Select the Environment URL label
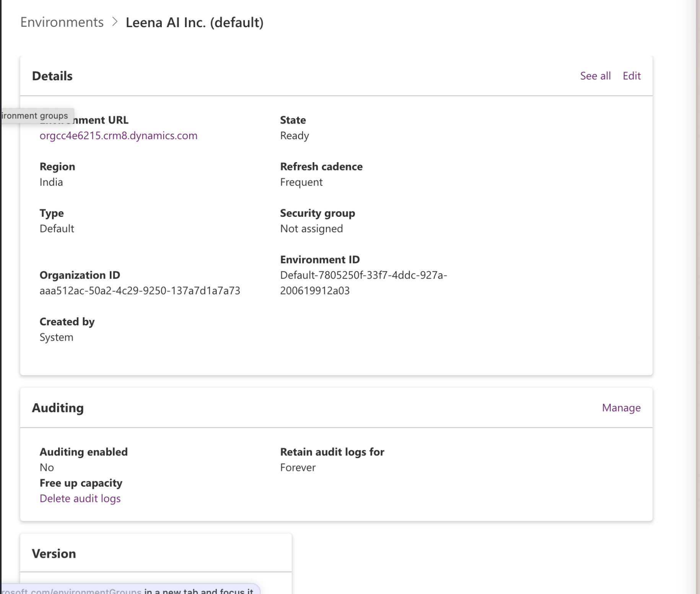 point(84,120)
